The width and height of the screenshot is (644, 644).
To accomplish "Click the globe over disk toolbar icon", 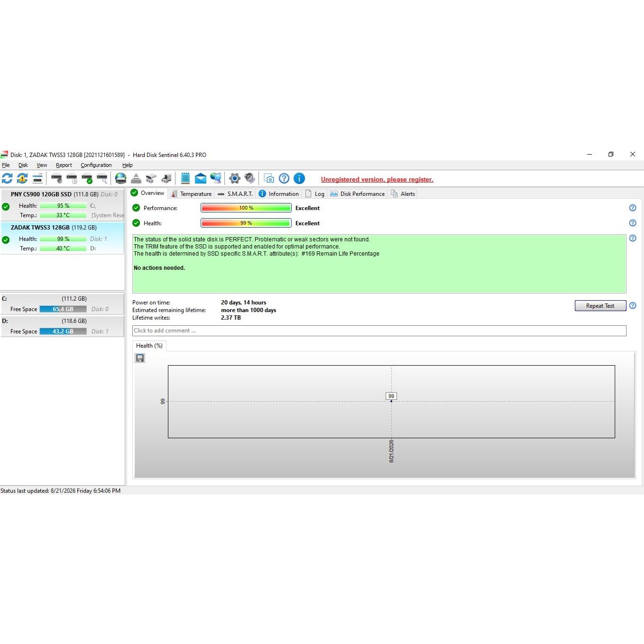I will tap(121, 178).
